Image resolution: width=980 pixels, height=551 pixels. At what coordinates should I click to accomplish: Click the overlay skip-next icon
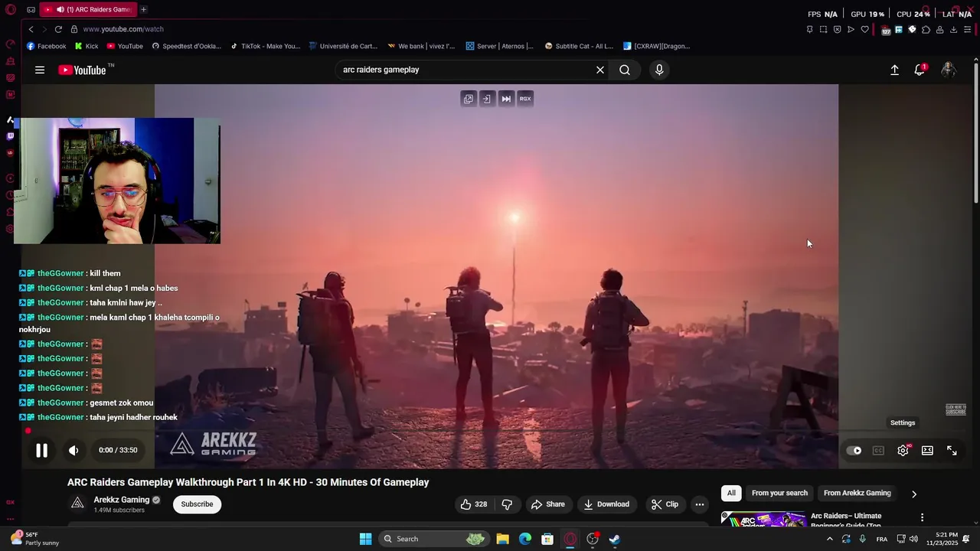pyautogui.click(x=506, y=99)
